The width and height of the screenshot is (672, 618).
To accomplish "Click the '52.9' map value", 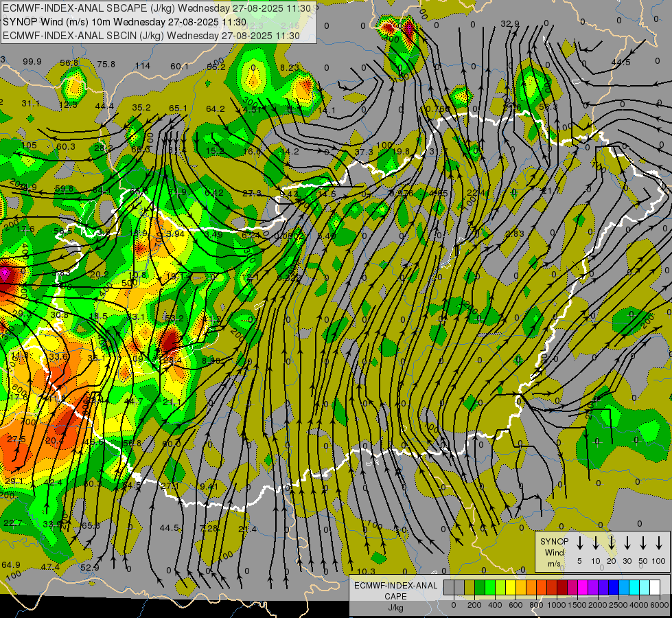I will click(x=89, y=568).
